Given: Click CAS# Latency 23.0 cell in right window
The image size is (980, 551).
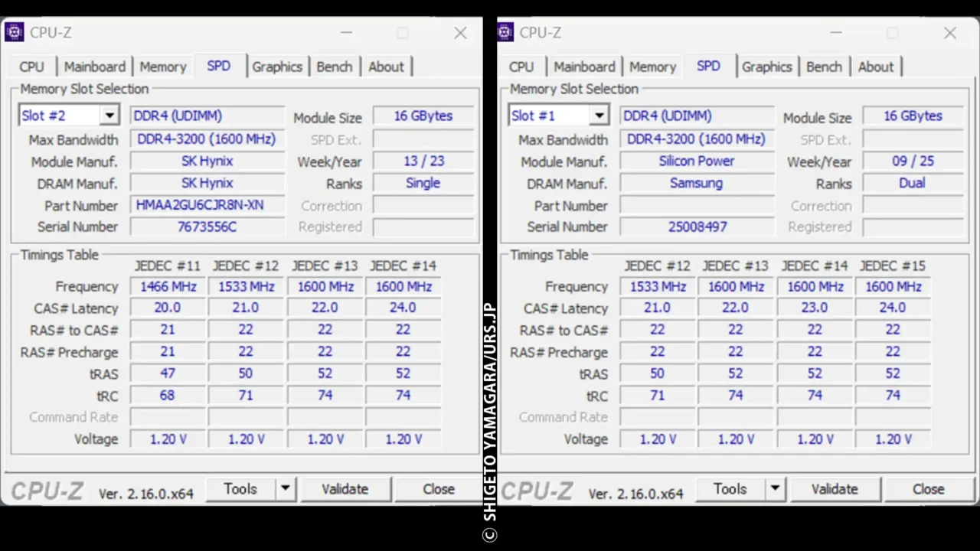Looking at the screenshot, I should tap(815, 308).
